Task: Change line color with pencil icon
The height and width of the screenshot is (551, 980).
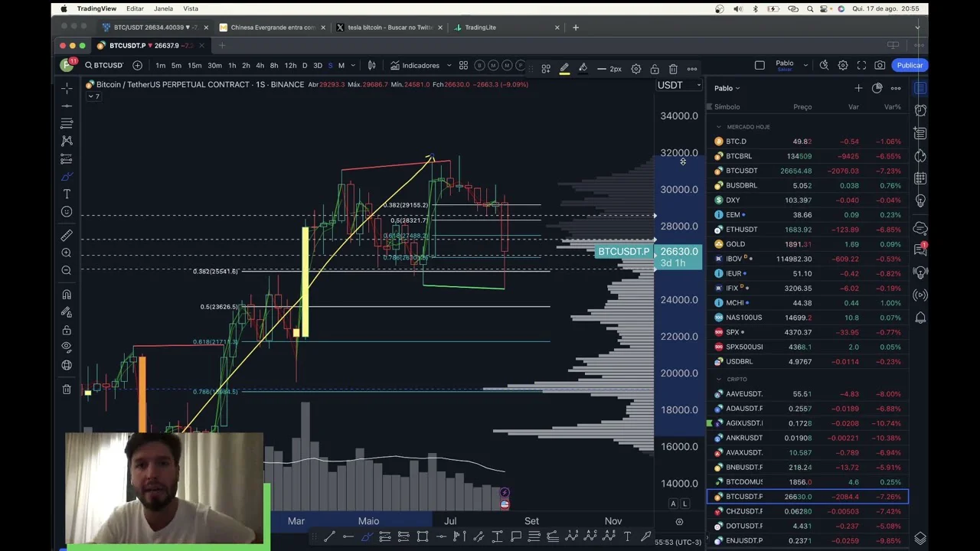Action: click(564, 69)
